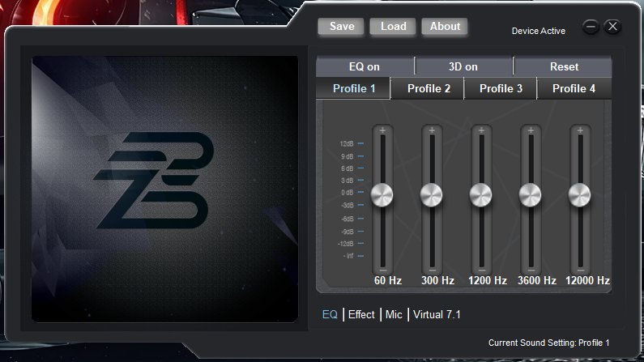The image size is (644, 362).
Task: Increase 1200 Hz band with plus icon
Action: click(x=481, y=130)
